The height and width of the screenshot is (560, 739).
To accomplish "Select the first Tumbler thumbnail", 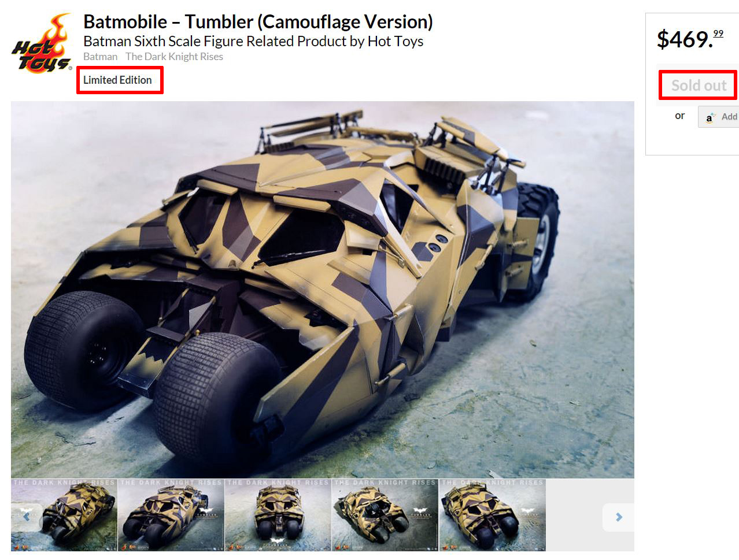I will click(64, 515).
